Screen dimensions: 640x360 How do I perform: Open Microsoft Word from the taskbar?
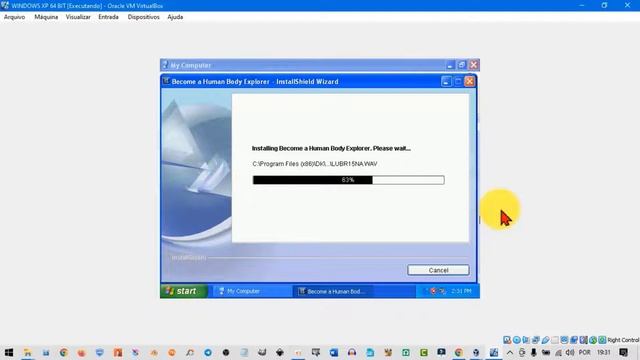point(333,352)
